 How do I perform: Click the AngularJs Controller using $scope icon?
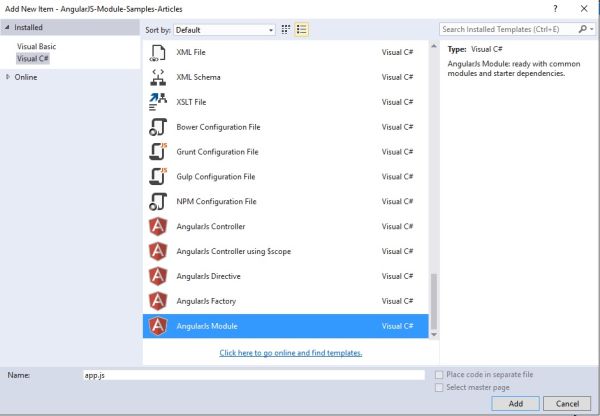pyautogui.click(x=158, y=251)
